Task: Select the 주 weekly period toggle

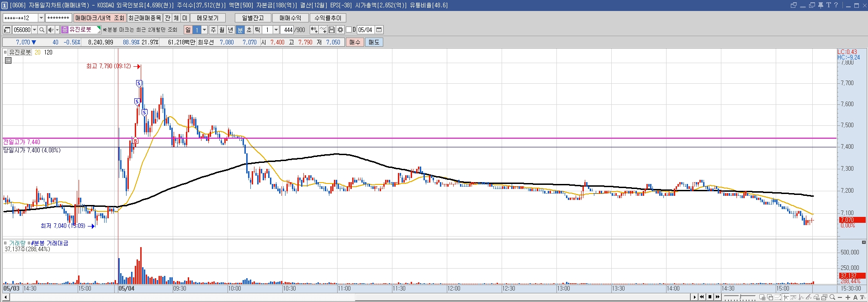Action: [213, 30]
